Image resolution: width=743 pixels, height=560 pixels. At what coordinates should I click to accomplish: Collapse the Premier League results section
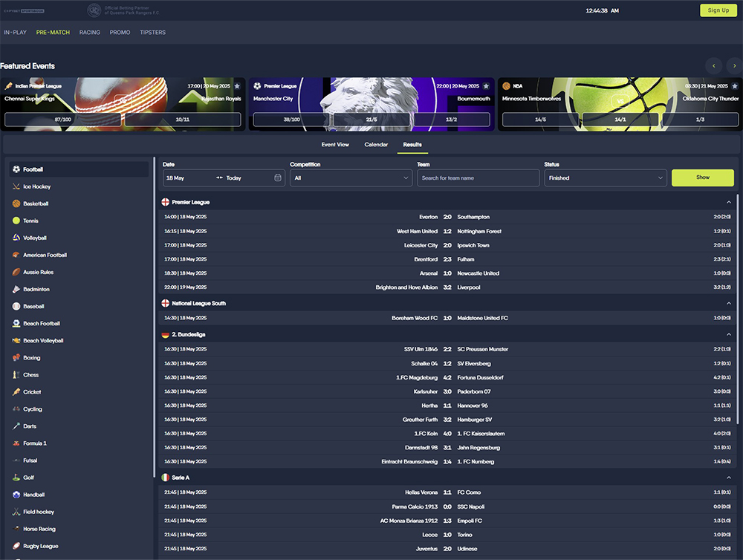point(729,202)
